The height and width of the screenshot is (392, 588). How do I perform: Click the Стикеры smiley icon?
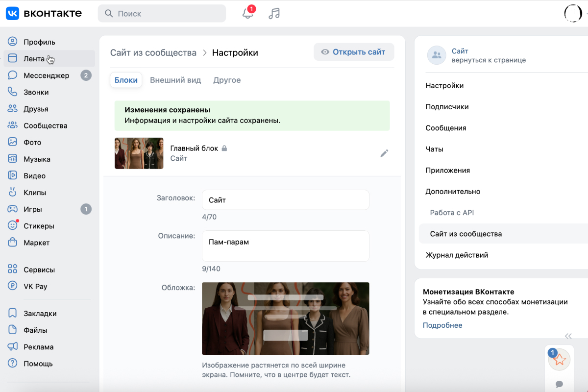13,226
